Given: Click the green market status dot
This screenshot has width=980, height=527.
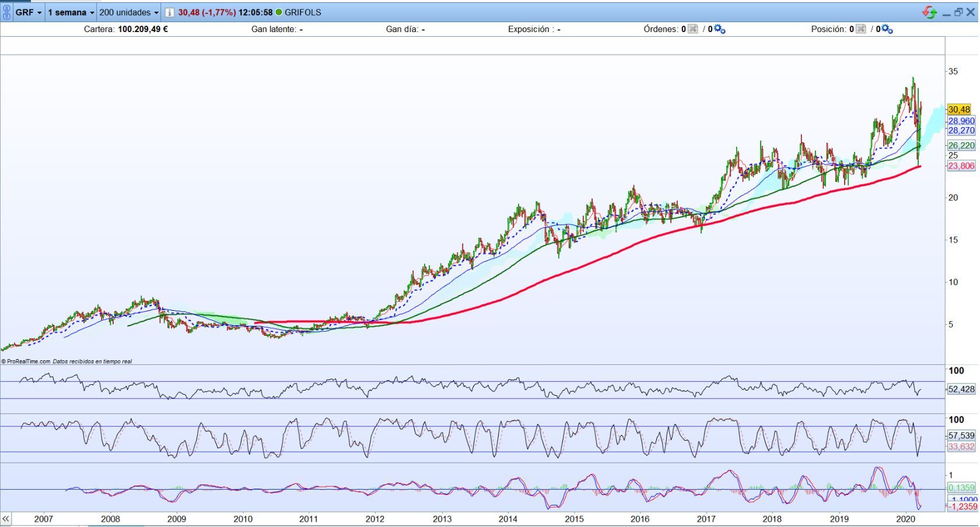Looking at the screenshot, I should (279, 12).
